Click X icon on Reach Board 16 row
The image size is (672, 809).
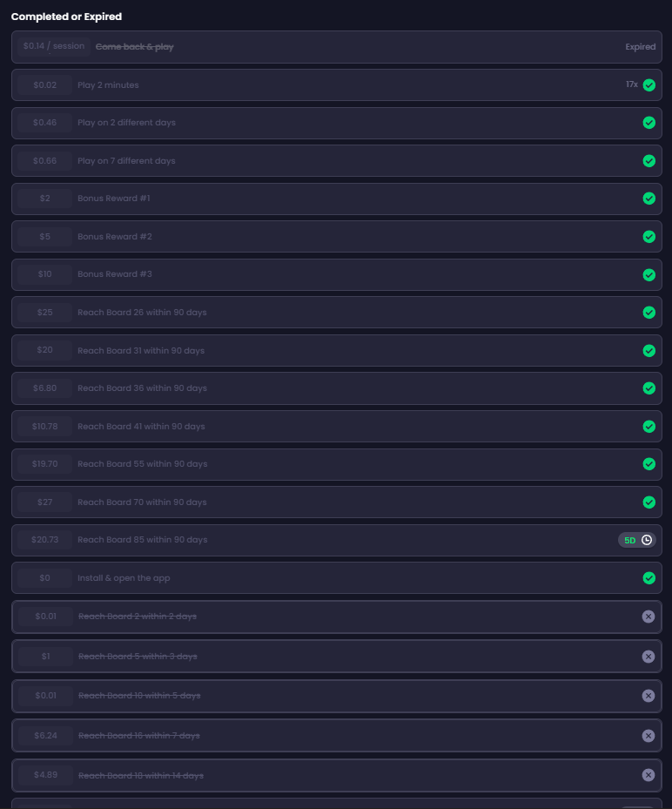click(648, 736)
